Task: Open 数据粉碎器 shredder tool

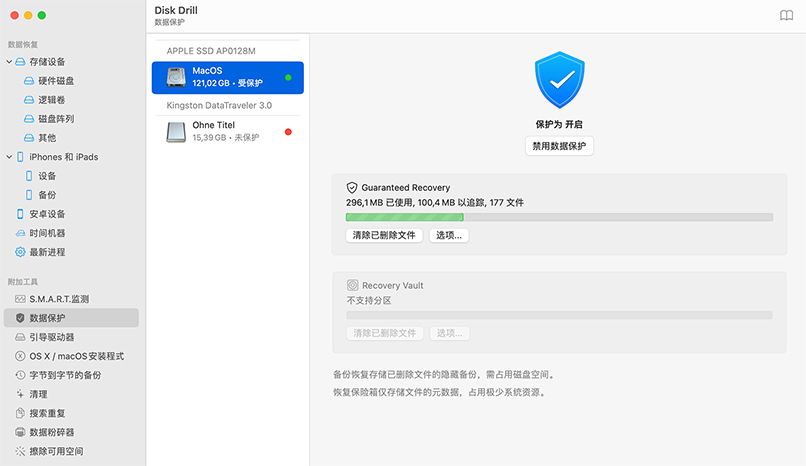Action: click(x=51, y=432)
